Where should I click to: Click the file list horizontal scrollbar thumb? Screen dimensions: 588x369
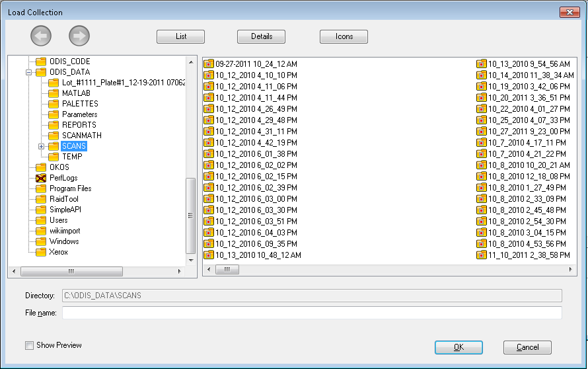[x=227, y=270]
